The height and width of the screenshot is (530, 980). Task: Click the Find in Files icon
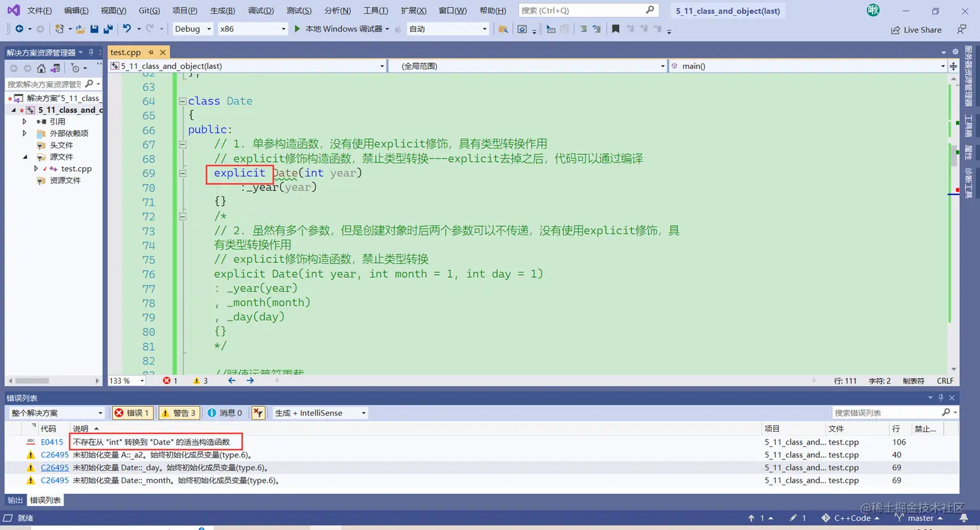(x=503, y=29)
